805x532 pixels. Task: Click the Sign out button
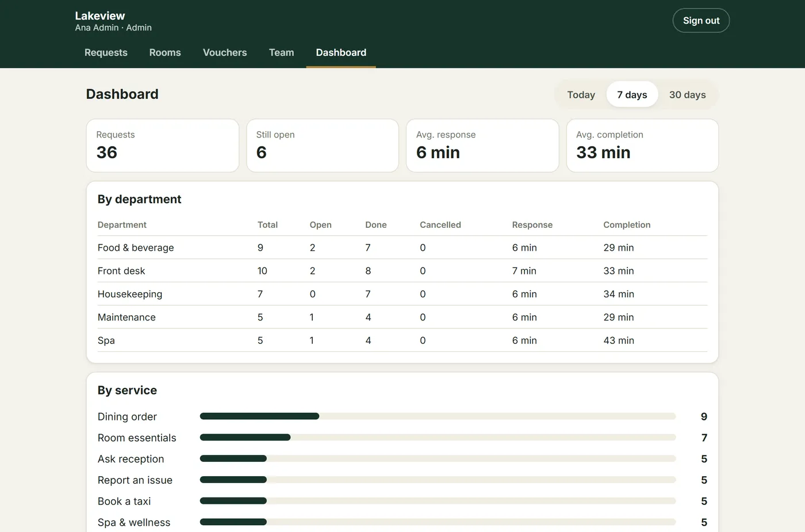[701, 21]
